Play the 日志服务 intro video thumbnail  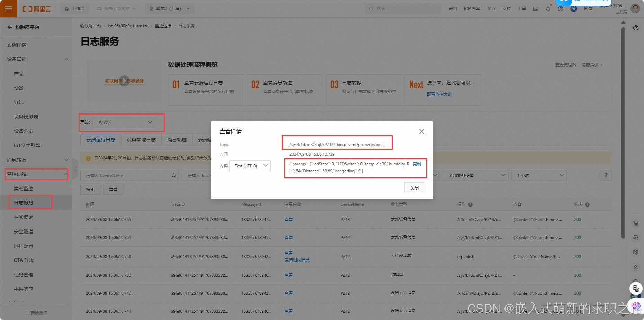click(124, 81)
